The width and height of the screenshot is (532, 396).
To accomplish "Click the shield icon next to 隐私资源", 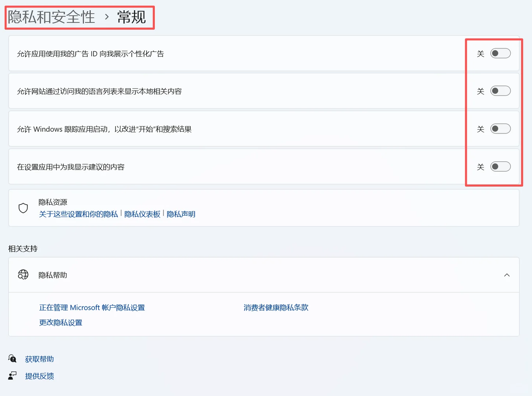I will [x=23, y=208].
